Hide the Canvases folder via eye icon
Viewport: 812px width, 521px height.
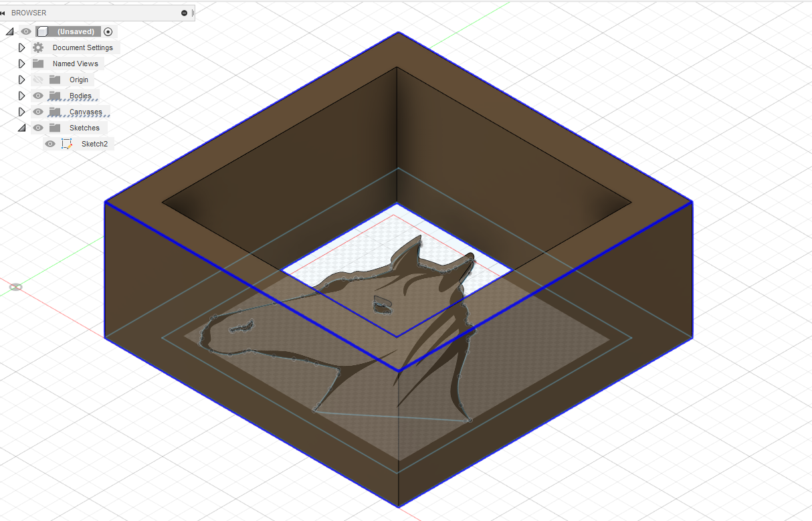38,112
